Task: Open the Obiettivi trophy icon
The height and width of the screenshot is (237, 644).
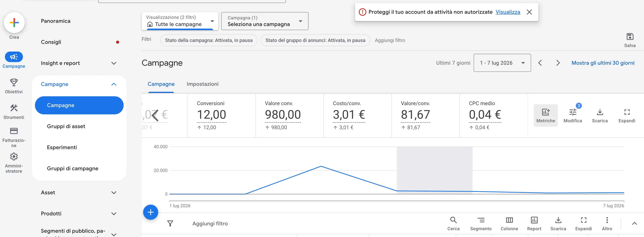Action: (x=14, y=82)
